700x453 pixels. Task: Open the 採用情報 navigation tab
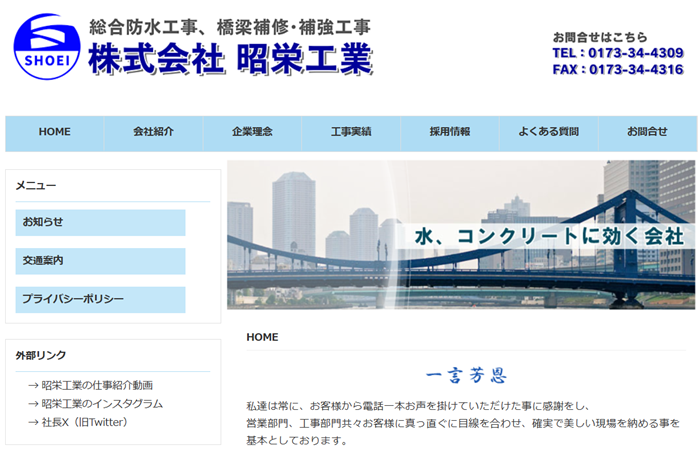450,132
